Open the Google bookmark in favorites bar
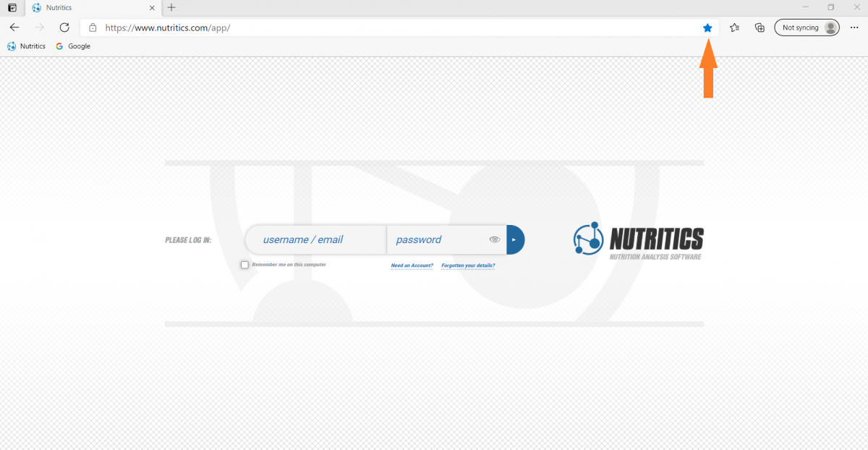The image size is (868, 450). click(x=73, y=46)
